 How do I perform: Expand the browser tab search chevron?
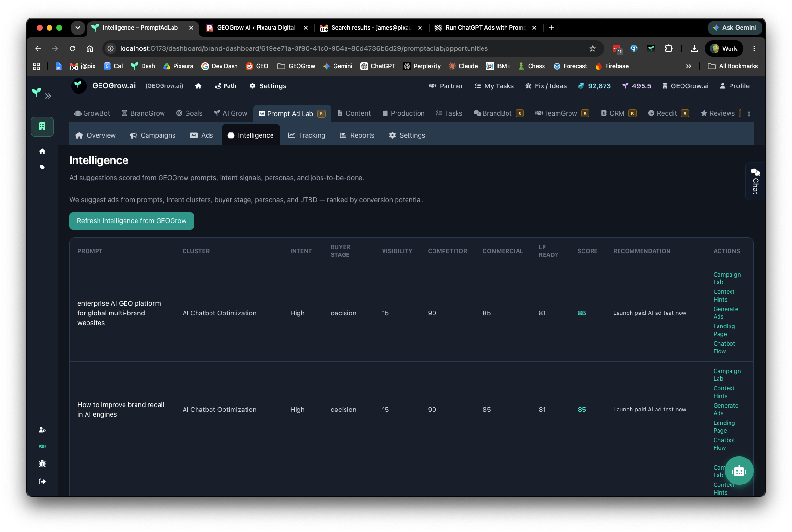pyautogui.click(x=77, y=28)
